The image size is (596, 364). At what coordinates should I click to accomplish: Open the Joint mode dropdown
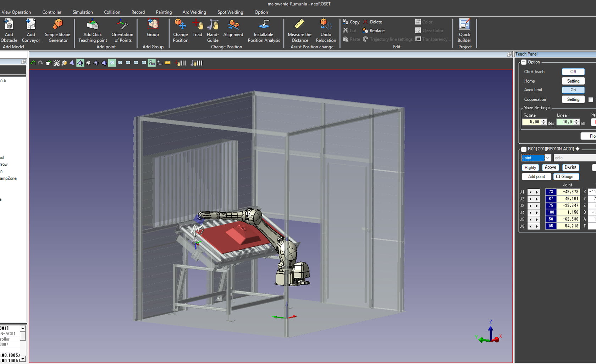click(547, 158)
